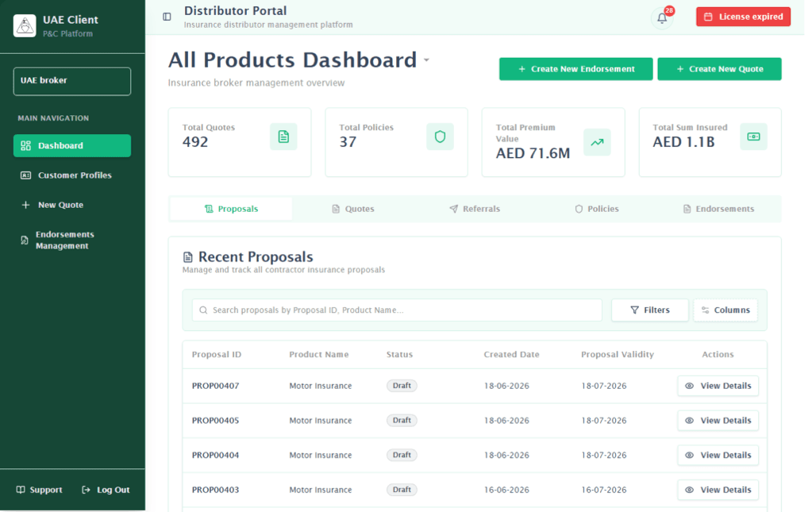The image size is (812, 512).
Task: Click the Log Out link
Action: (x=106, y=490)
